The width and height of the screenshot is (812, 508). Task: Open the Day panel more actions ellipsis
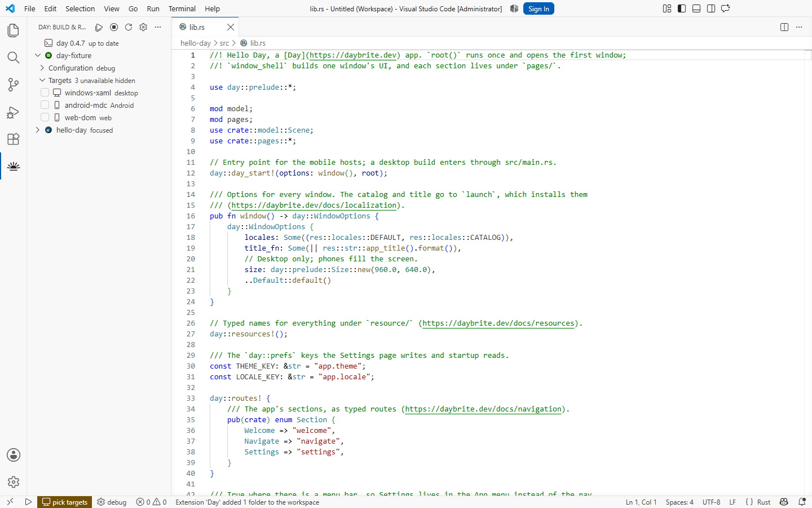158,27
